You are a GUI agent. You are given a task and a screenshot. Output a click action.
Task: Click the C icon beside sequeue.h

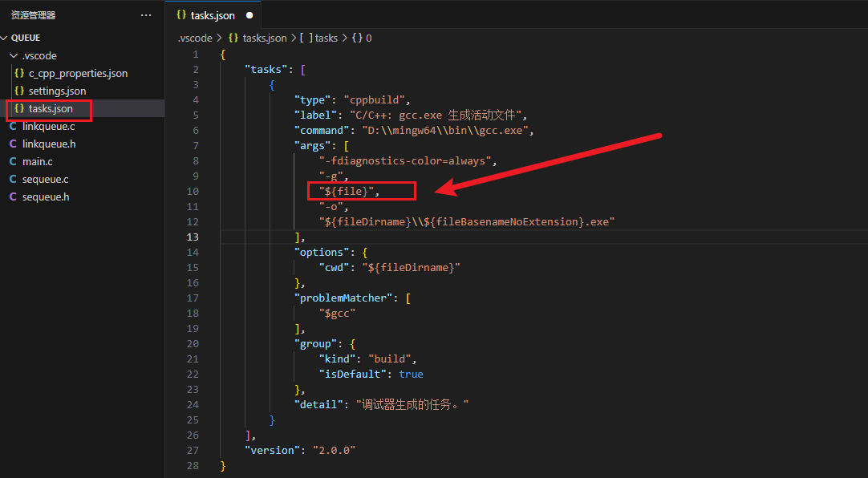11,196
